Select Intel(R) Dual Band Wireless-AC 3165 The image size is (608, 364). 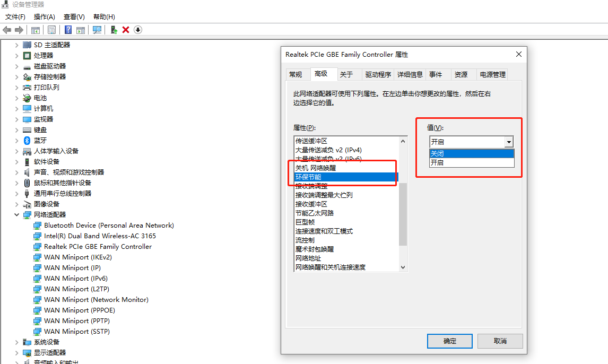[100, 236]
